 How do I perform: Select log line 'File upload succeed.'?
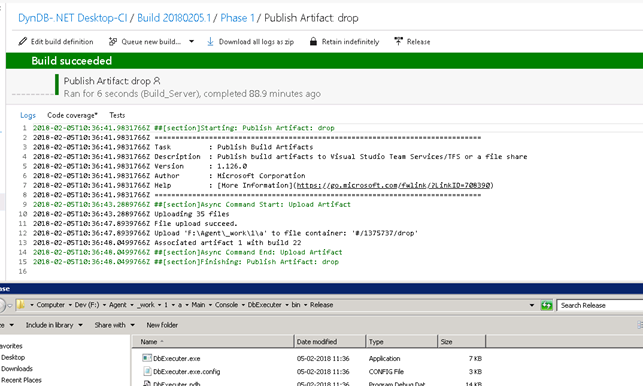(196, 224)
